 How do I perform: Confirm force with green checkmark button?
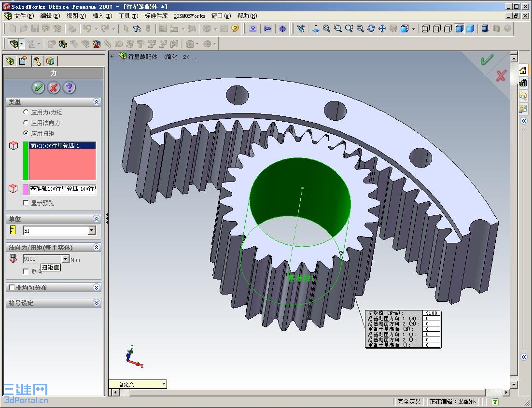38,88
